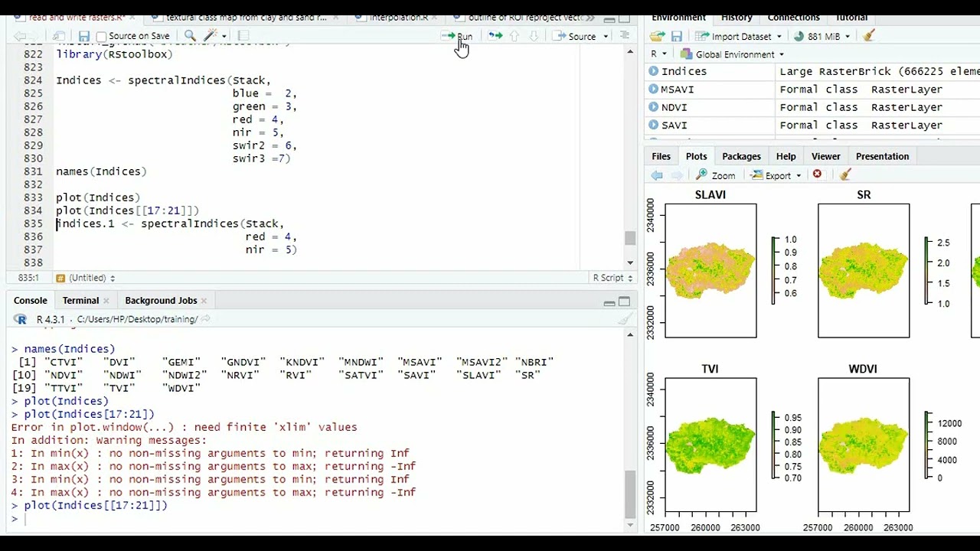The width and height of the screenshot is (980, 551).
Task: Re-run the previous code region icon
Action: (495, 36)
